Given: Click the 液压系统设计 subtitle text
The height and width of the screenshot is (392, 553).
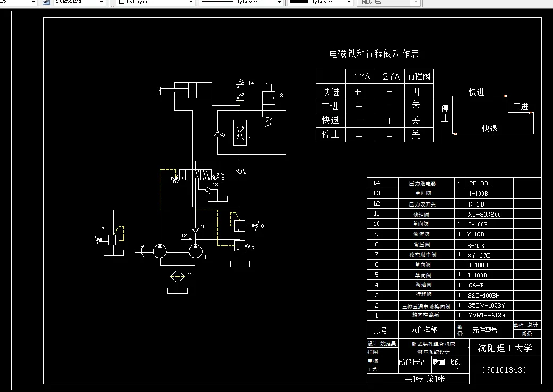Looking at the screenshot, I should (433, 352).
